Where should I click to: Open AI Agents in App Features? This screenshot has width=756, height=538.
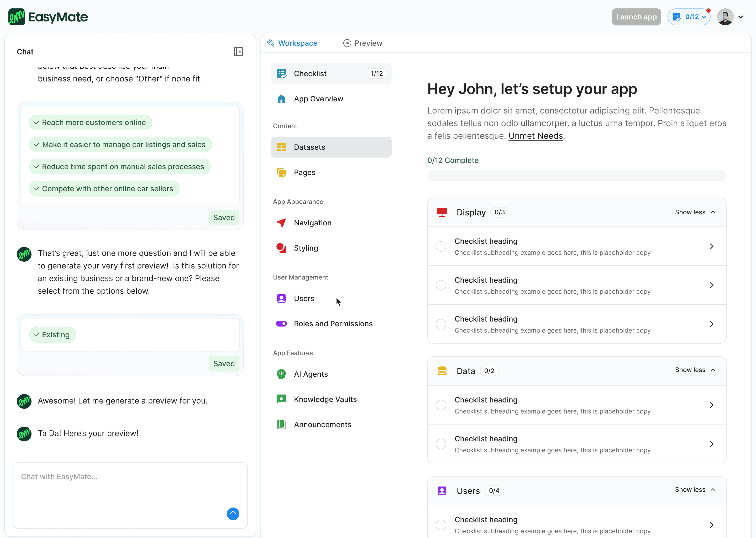point(311,374)
